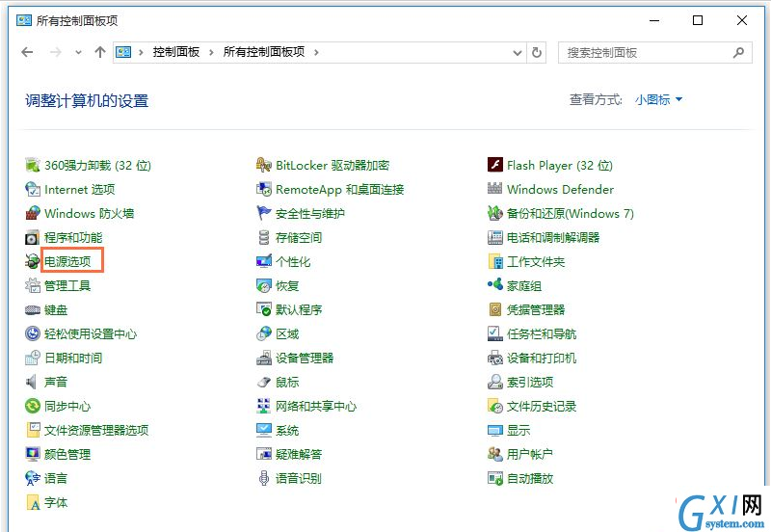Go back with the back arrow
The image size is (771, 532).
[28, 52]
